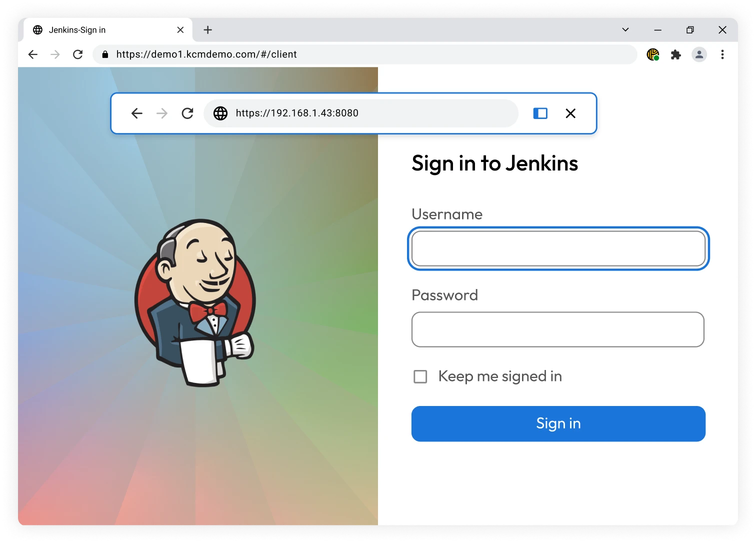Click the Password label
756x543 pixels.
pos(445,295)
